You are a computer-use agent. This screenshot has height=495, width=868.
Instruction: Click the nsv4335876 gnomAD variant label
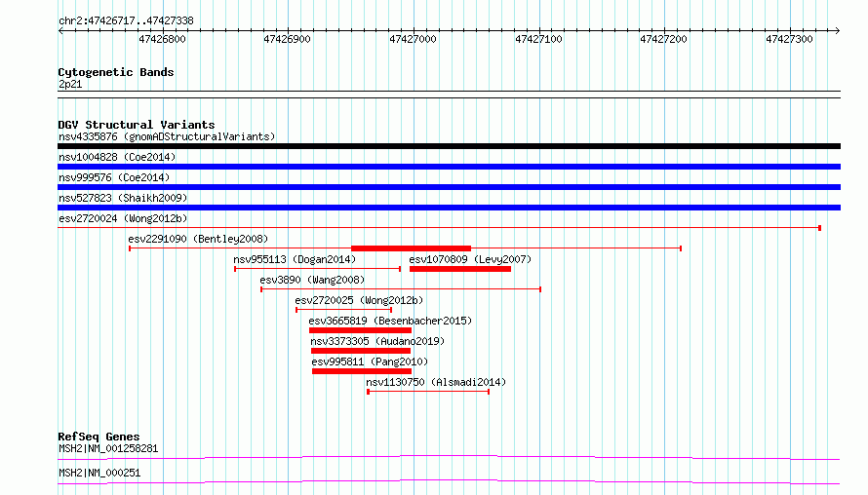click(x=167, y=136)
